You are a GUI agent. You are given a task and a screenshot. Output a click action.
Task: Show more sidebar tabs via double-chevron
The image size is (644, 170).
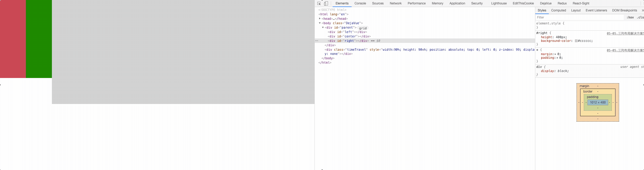point(642,10)
